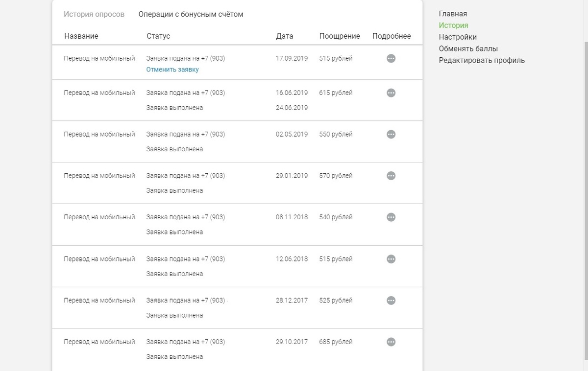Open Редактировать профиль page
Screen dimensions: 588x371
482,61
